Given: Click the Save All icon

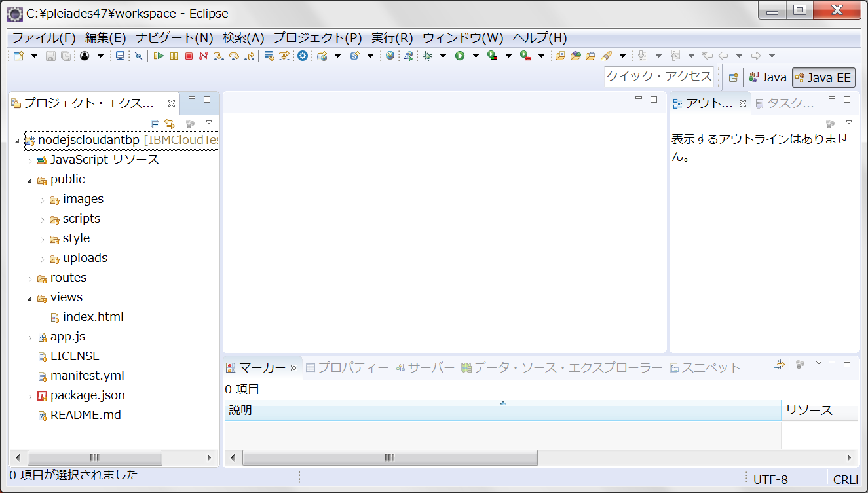Looking at the screenshot, I should pos(66,56).
